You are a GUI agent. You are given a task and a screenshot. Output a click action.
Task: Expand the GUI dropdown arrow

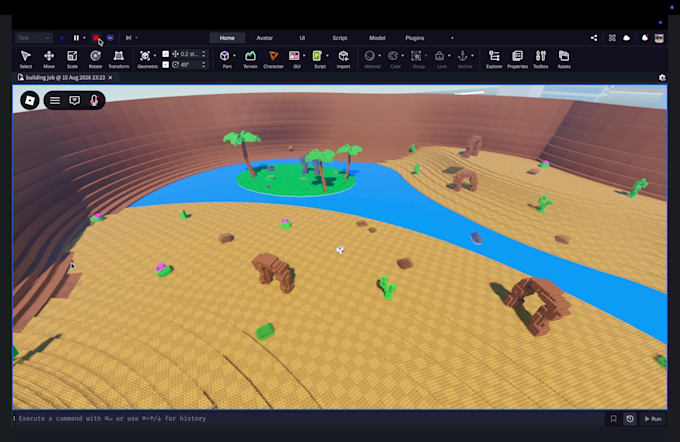tap(304, 56)
